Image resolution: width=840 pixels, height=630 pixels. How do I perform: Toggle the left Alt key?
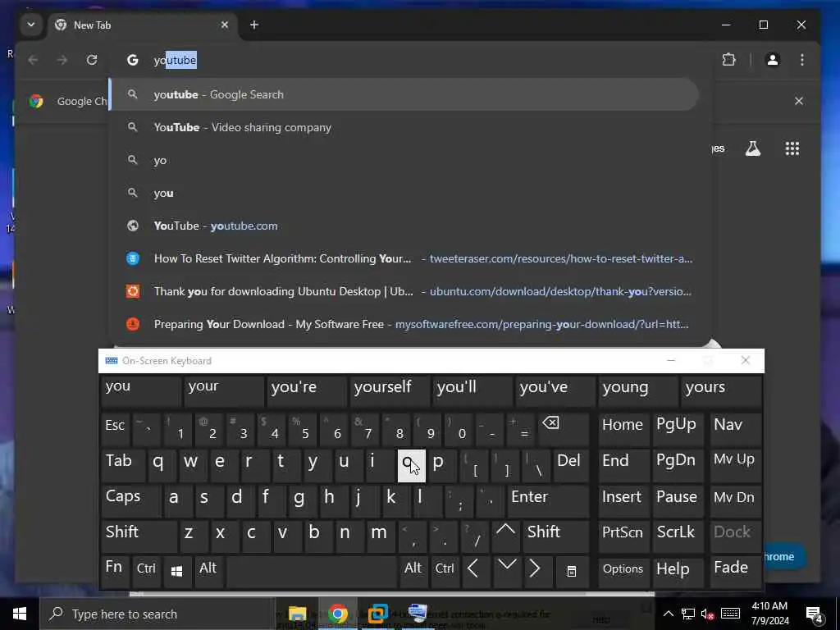coord(208,571)
